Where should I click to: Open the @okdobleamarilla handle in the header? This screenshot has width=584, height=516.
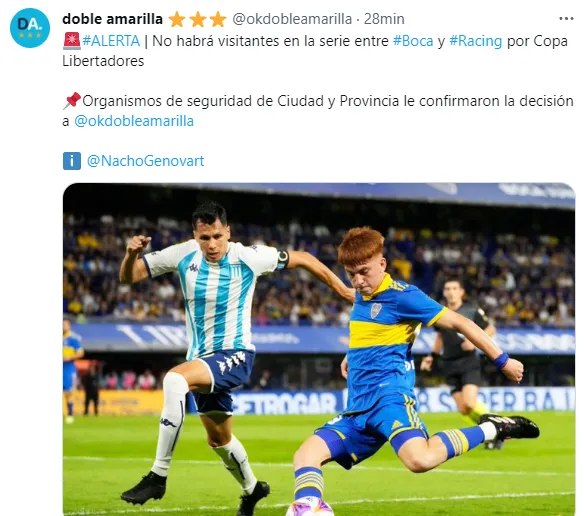point(292,19)
